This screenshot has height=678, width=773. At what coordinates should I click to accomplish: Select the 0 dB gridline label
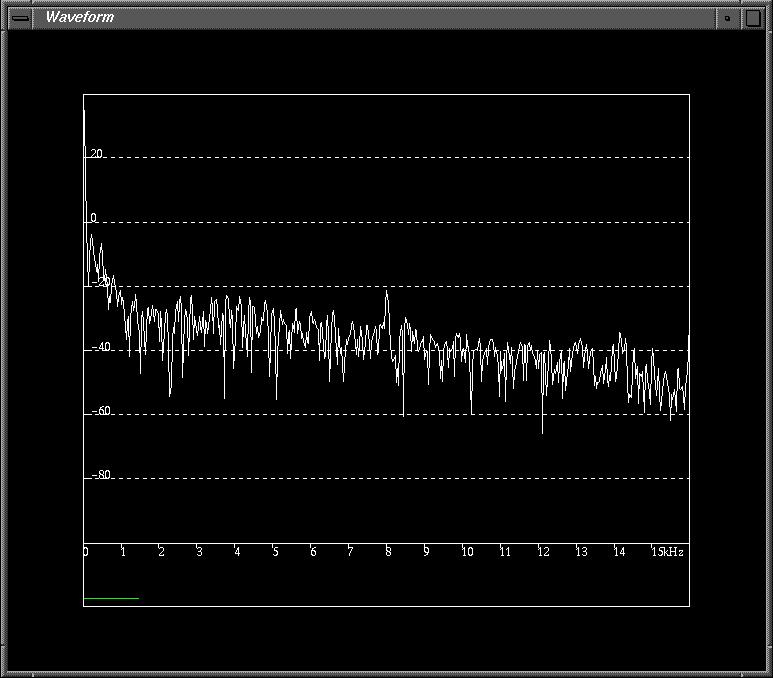94,218
